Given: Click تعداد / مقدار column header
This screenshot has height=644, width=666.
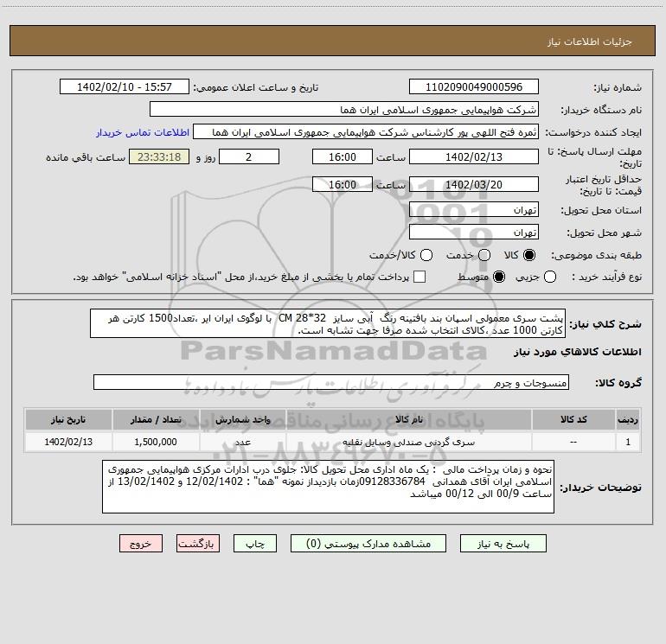Looking at the screenshot, I should point(156,419).
